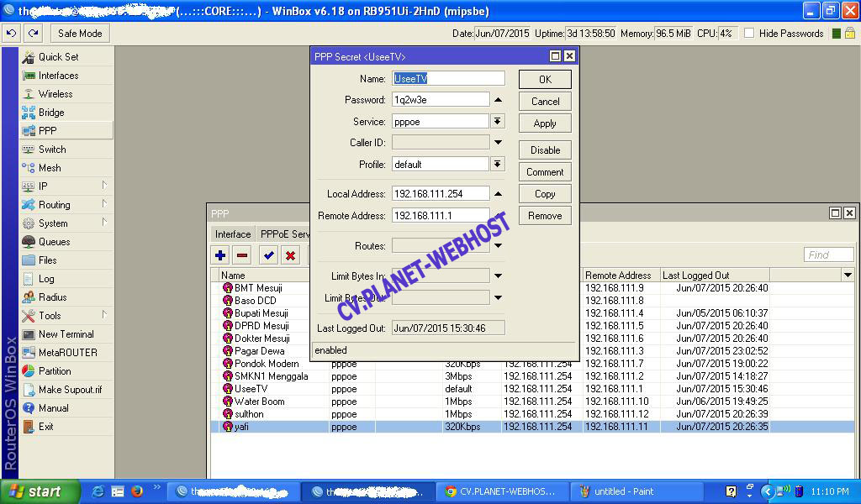Image resolution: width=861 pixels, height=504 pixels.
Task: Click the Comment button in dialog
Action: 545,172
